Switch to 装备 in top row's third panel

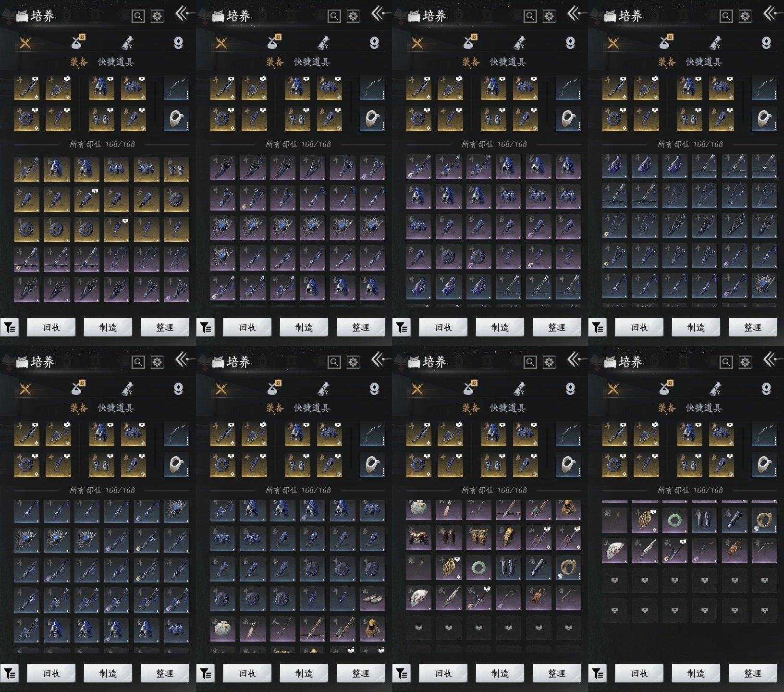tap(471, 62)
